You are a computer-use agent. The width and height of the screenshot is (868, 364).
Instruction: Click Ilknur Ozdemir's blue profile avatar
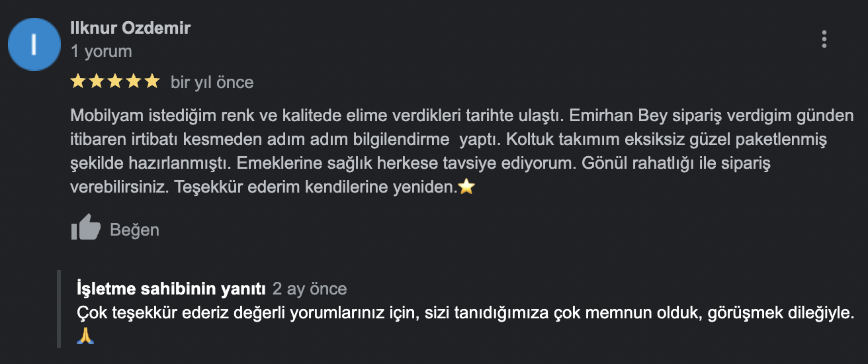pyautogui.click(x=34, y=44)
